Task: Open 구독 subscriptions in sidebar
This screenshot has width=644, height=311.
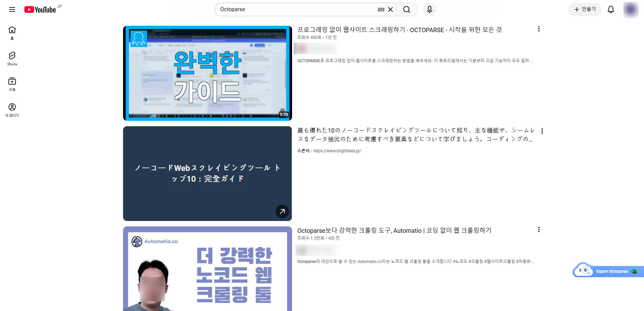Action: coord(12,85)
